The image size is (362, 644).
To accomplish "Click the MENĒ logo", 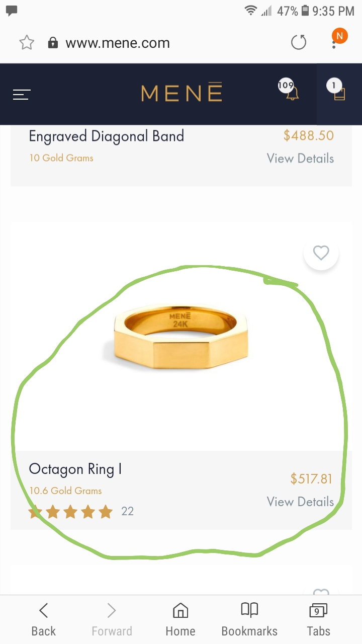I will coord(182,93).
